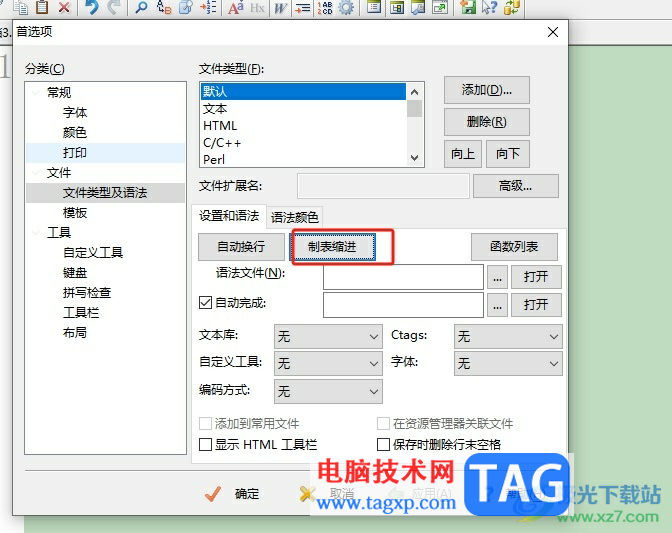This screenshot has width=672, height=533.
Task: Close the 首选项 dialog
Action: pyautogui.click(x=553, y=32)
